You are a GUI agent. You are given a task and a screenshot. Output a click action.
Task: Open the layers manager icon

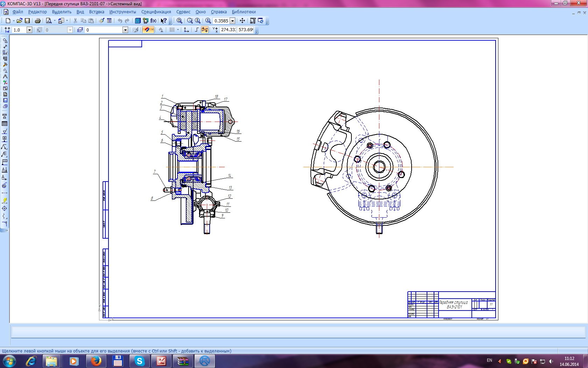tap(80, 30)
